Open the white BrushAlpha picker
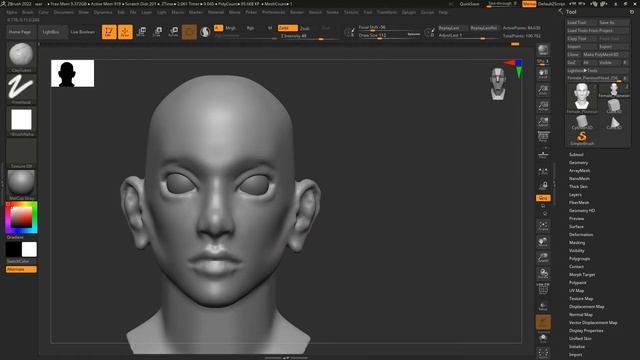Viewport: 640px width, 360px height. (x=21, y=121)
